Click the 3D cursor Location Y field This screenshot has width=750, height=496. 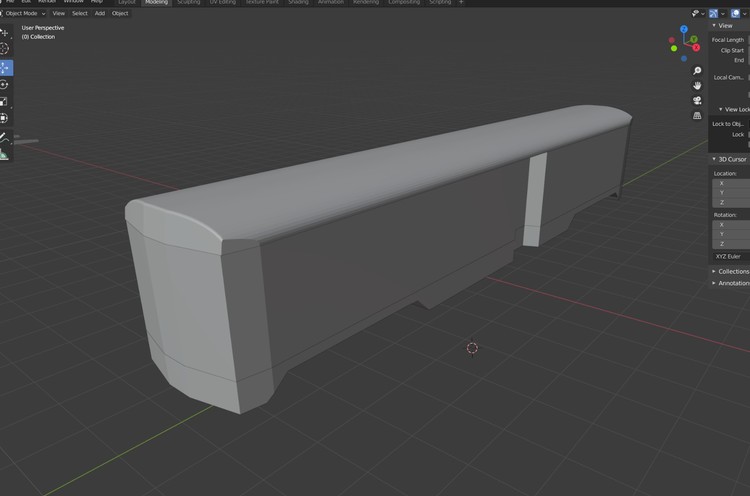[731, 193]
